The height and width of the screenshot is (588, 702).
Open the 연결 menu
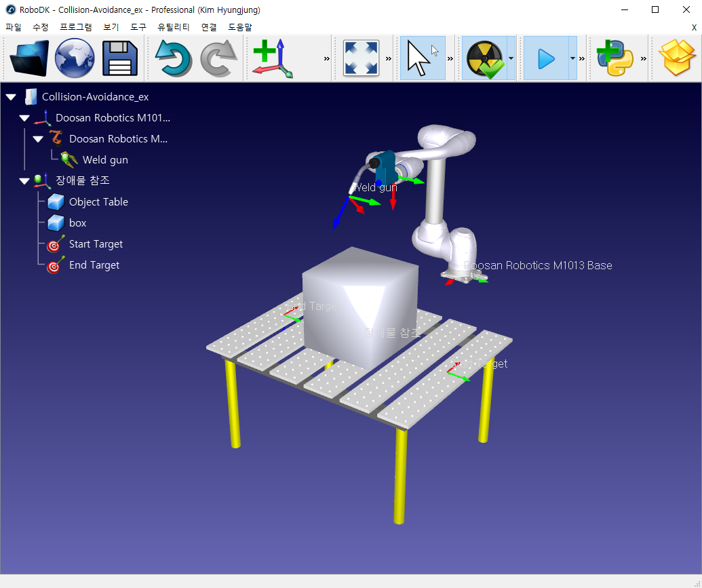pyautogui.click(x=209, y=27)
